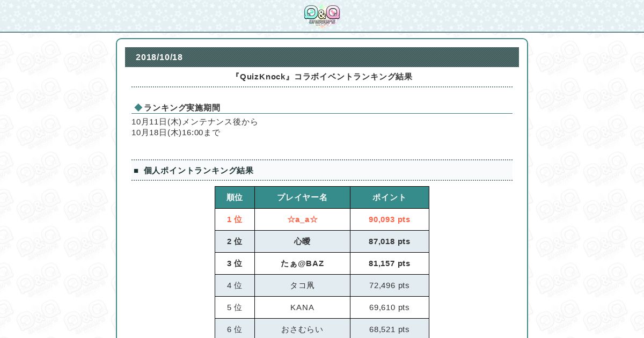This screenshot has height=338, width=644.
Task: Select the 10月11日(木)メンテナンス後から line
Action: 195,122
